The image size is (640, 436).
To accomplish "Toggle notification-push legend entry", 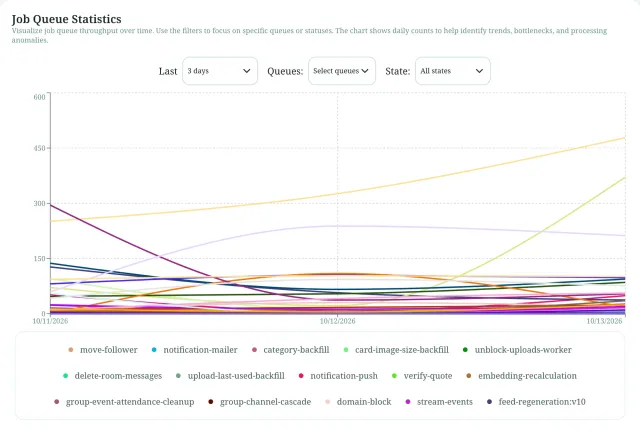I will pyautogui.click(x=338, y=376).
